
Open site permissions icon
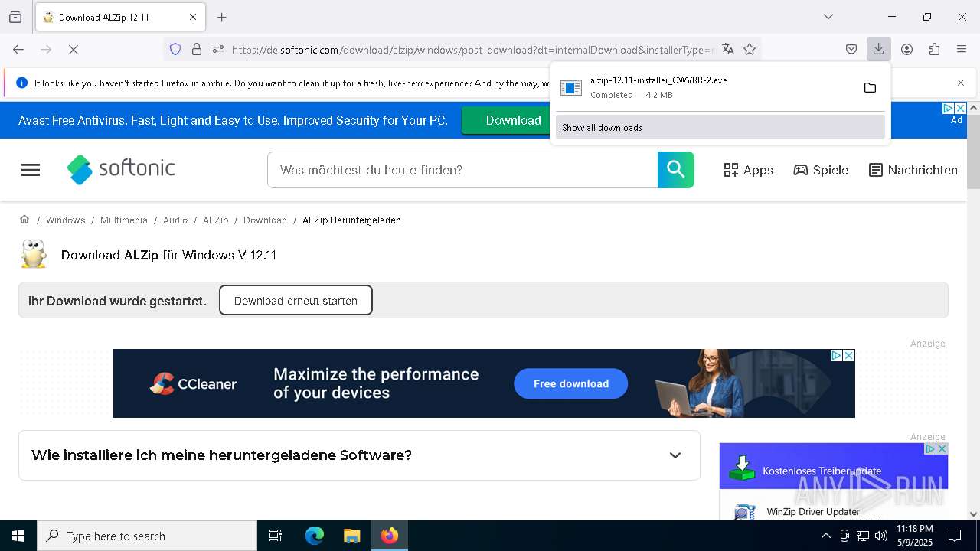[217, 50]
